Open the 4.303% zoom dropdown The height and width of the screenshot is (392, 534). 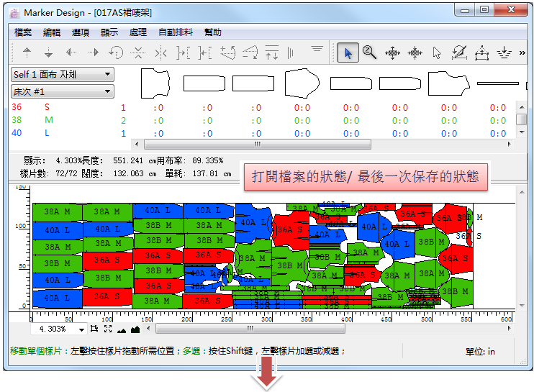click(81, 329)
